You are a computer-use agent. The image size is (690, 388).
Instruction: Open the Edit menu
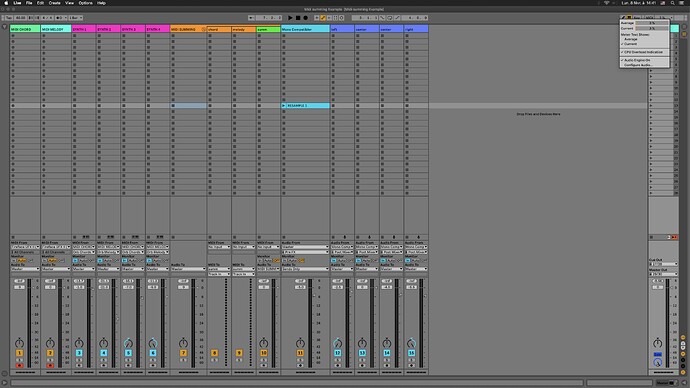click(x=40, y=3)
